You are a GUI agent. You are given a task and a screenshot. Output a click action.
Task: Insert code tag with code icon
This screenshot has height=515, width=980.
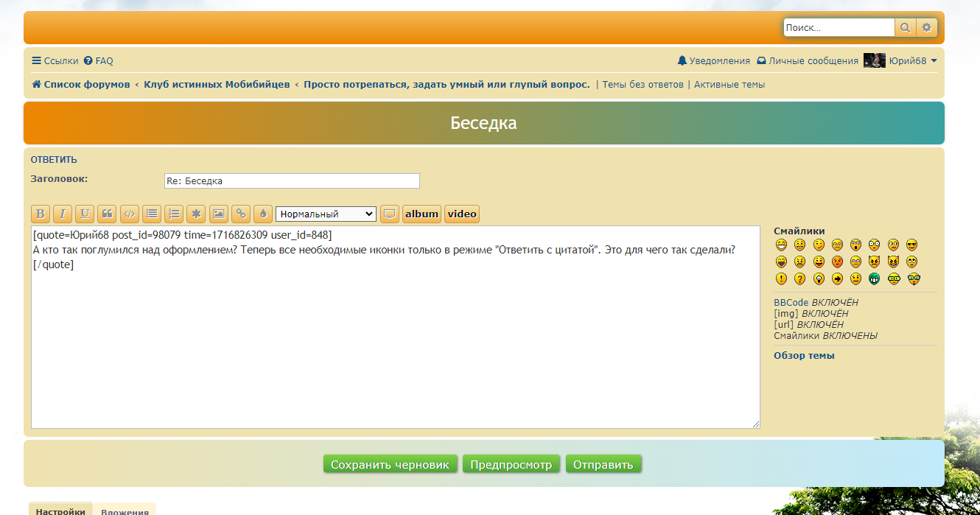pyautogui.click(x=129, y=214)
